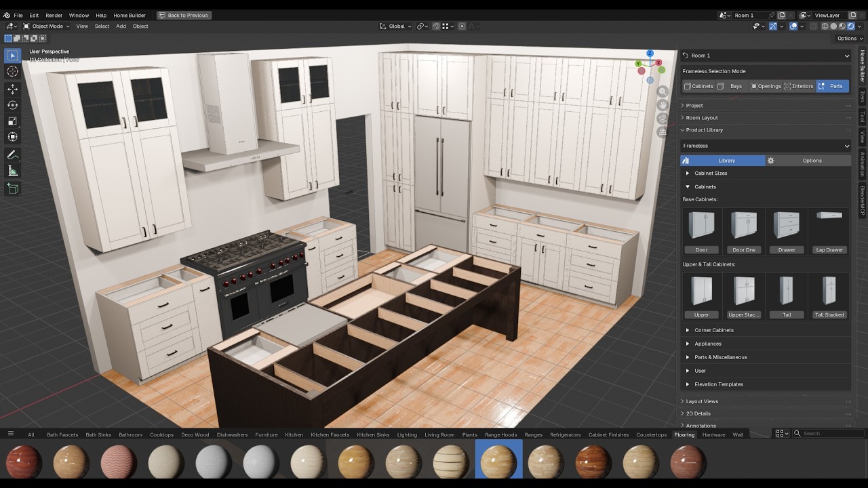This screenshot has width=868, height=488.
Task: Select the Select Box tool
Action: pyautogui.click(x=12, y=56)
